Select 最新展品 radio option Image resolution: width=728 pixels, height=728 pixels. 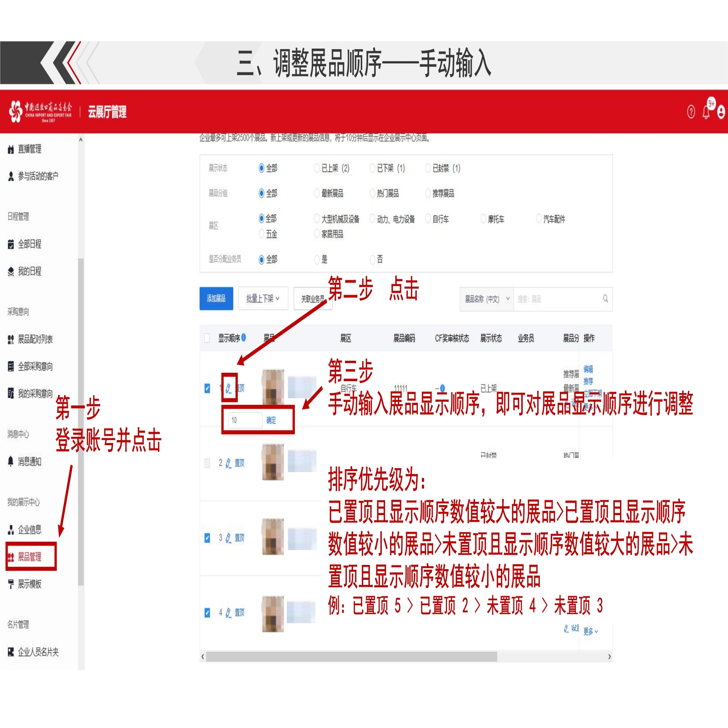tap(317, 193)
